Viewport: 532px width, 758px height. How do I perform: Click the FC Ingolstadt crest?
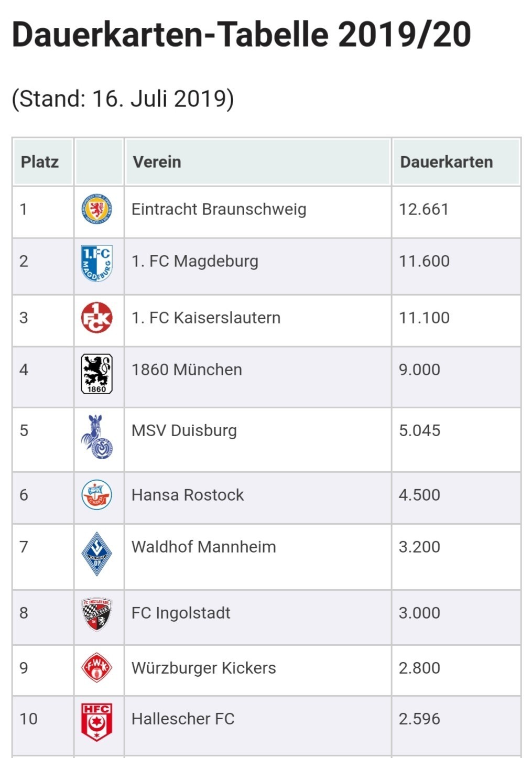97,613
